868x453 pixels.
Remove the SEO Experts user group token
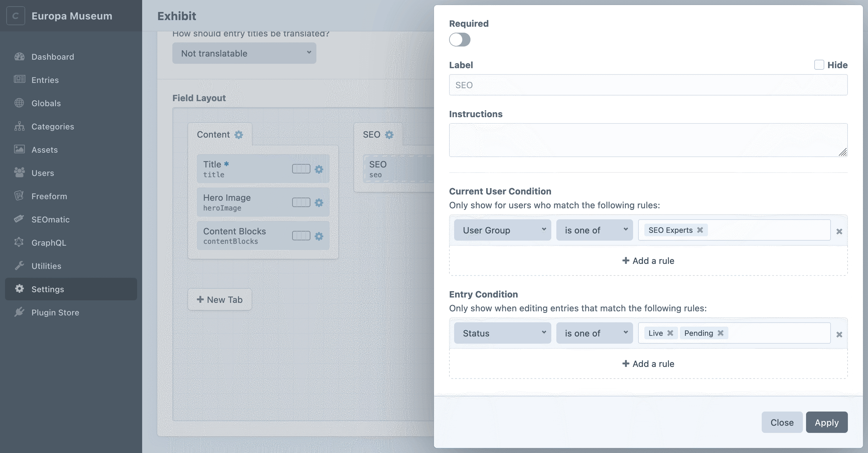coord(700,230)
